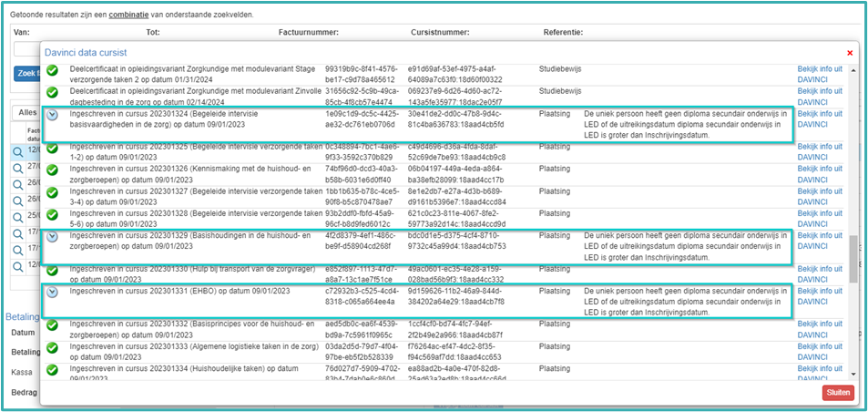This screenshot has height=412, width=868.
Task: Click the Van date input field
Action: (26, 49)
